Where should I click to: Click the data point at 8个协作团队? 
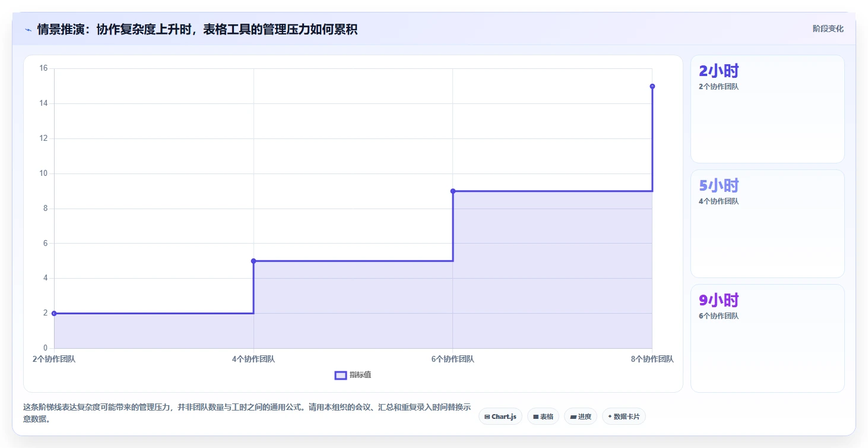652,86
